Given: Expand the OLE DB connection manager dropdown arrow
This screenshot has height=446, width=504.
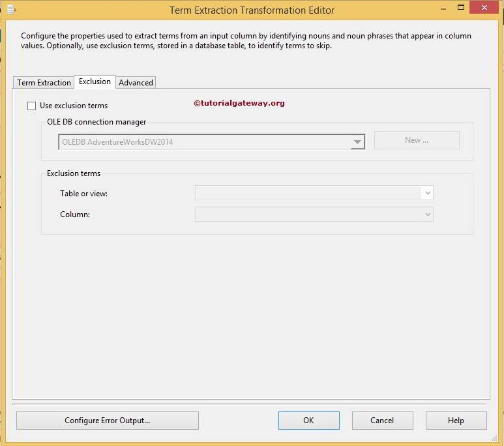Looking at the screenshot, I should pos(357,142).
